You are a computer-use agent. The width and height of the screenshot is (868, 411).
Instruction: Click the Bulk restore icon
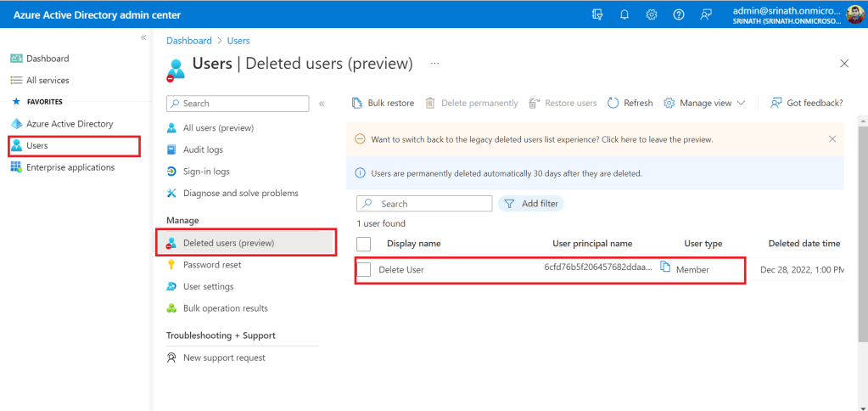(x=357, y=103)
